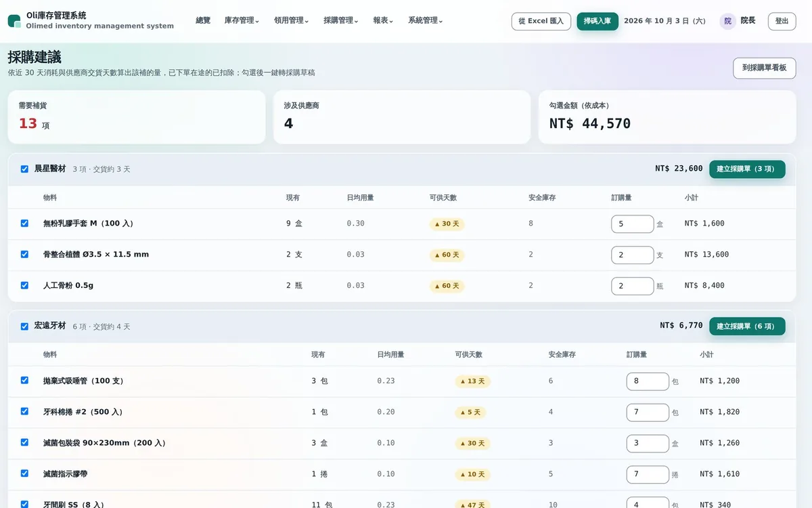This screenshot has height=508, width=812.
Task: Click the Oli inventory system logo icon
Action: point(14,21)
